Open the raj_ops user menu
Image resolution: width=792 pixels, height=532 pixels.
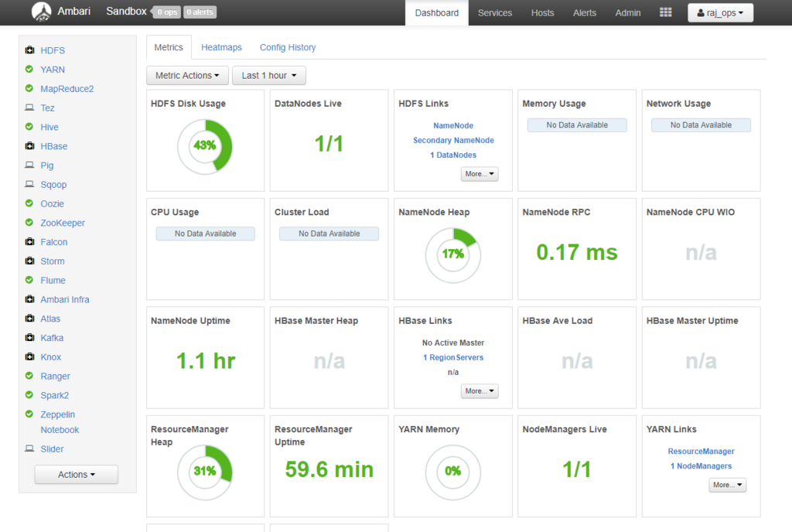click(720, 12)
